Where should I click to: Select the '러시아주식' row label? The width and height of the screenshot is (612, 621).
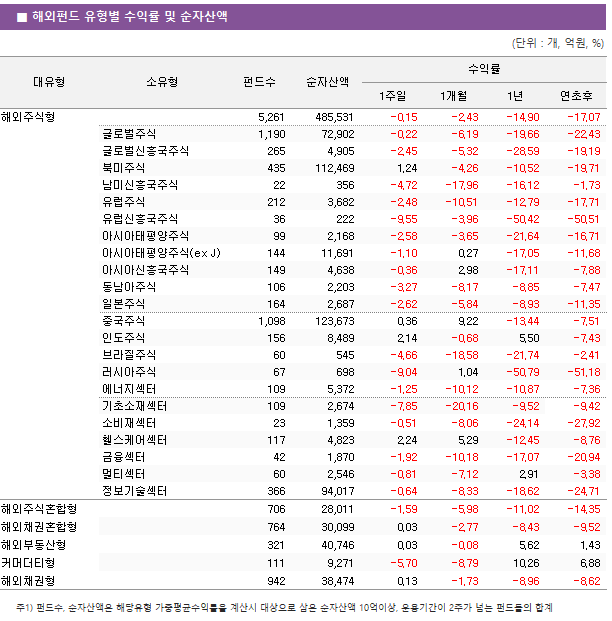[129, 372]
